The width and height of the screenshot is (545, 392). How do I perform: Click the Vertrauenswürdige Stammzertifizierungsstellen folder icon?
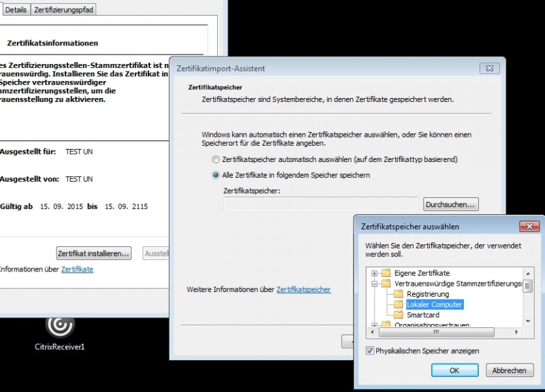(386, 283)
